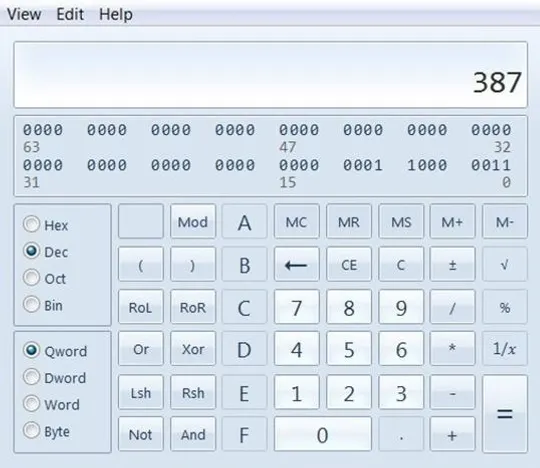Click the hex digit C key
The width and height of the screenshot is (540, 468).
click(x=245, y=307)
